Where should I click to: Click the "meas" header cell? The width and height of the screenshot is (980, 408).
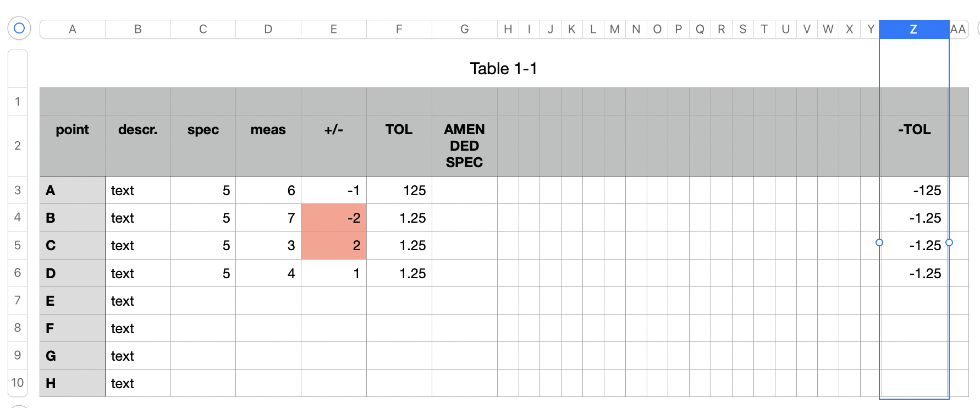(x=268, y=130)
